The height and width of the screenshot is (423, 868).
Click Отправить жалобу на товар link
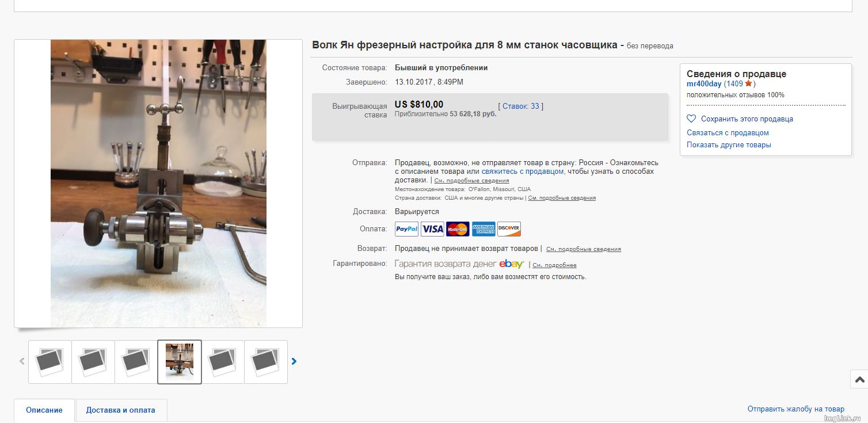click(796, 409)
